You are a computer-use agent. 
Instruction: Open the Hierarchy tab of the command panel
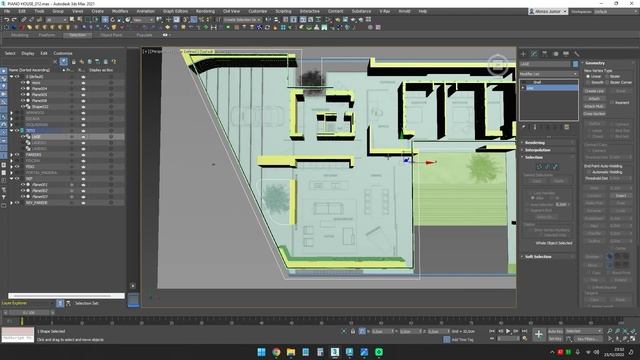pyautogui.click(x=544, y=53)
